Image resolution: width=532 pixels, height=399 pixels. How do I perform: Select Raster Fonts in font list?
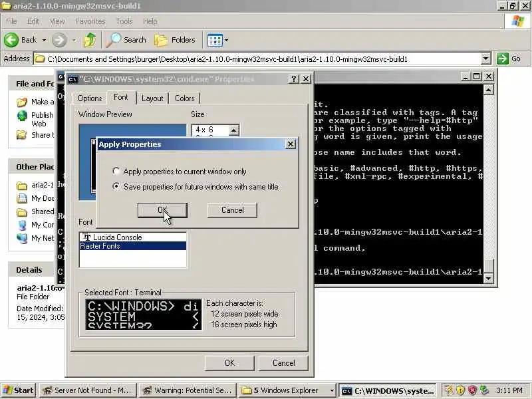click(x=132, y=246)
